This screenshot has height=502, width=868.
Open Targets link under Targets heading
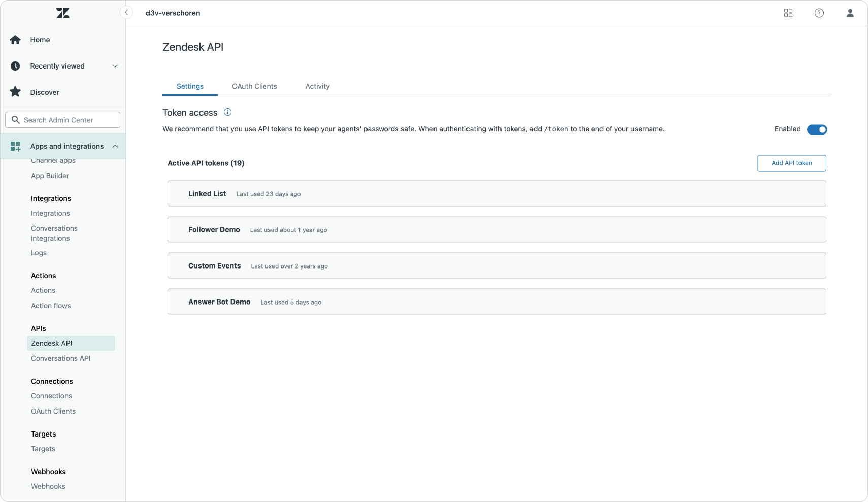pos(43,449)
